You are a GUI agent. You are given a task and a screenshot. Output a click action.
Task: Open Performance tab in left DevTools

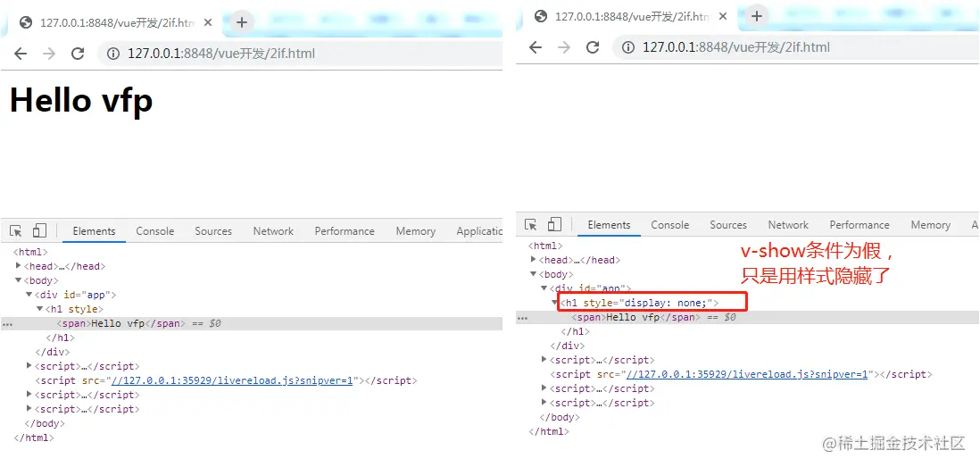pyautogui.click(x=345, y=230)
